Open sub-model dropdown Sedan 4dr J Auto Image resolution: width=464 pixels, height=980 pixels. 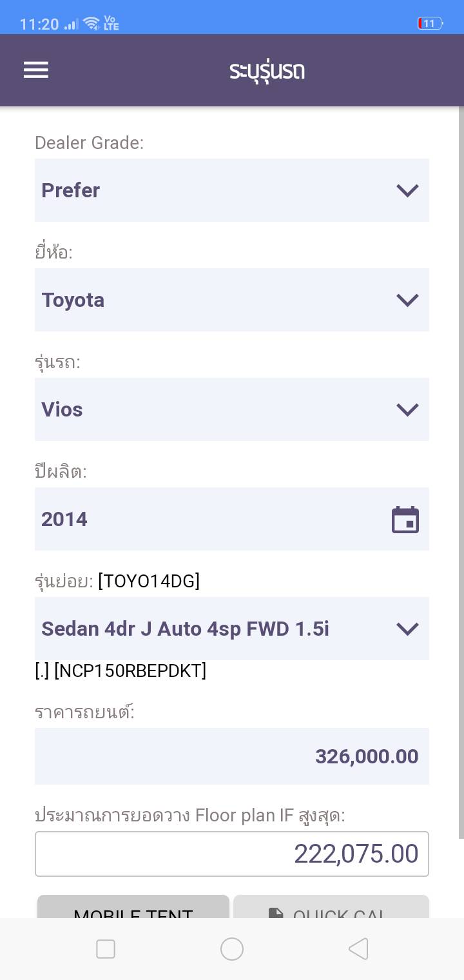(232, 629)
